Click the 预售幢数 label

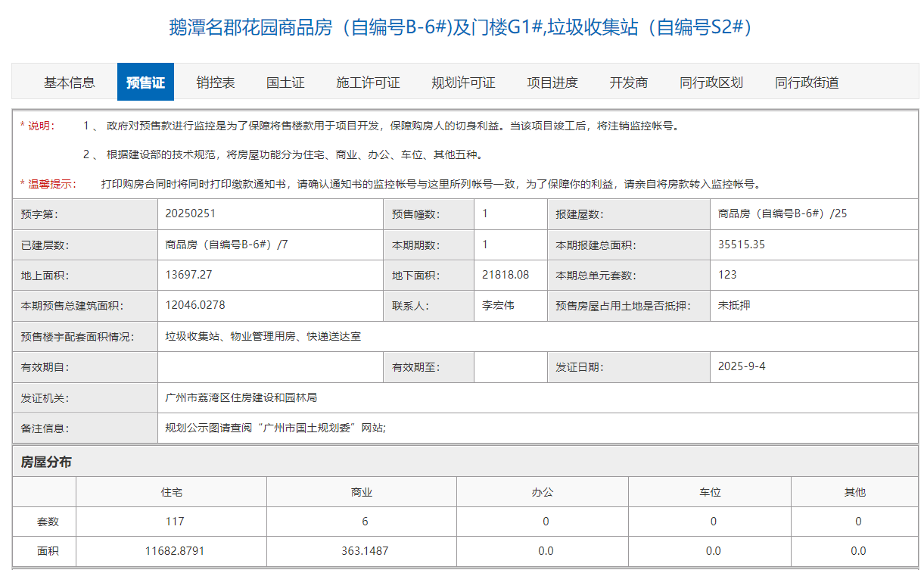415,214
